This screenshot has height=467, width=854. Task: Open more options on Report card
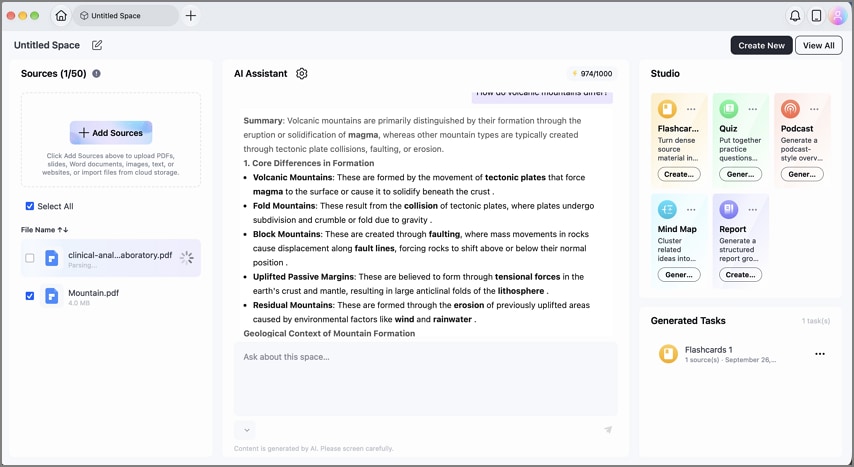[753, 209]
